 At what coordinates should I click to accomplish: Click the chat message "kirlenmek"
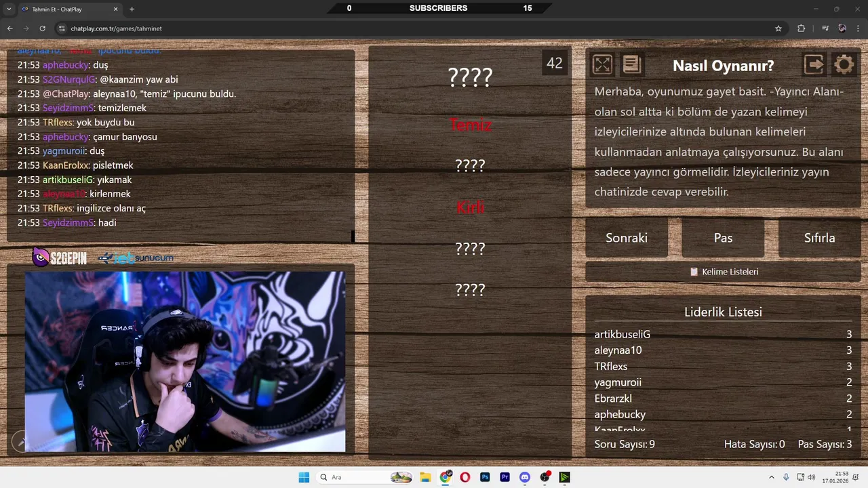pos(110,194)
